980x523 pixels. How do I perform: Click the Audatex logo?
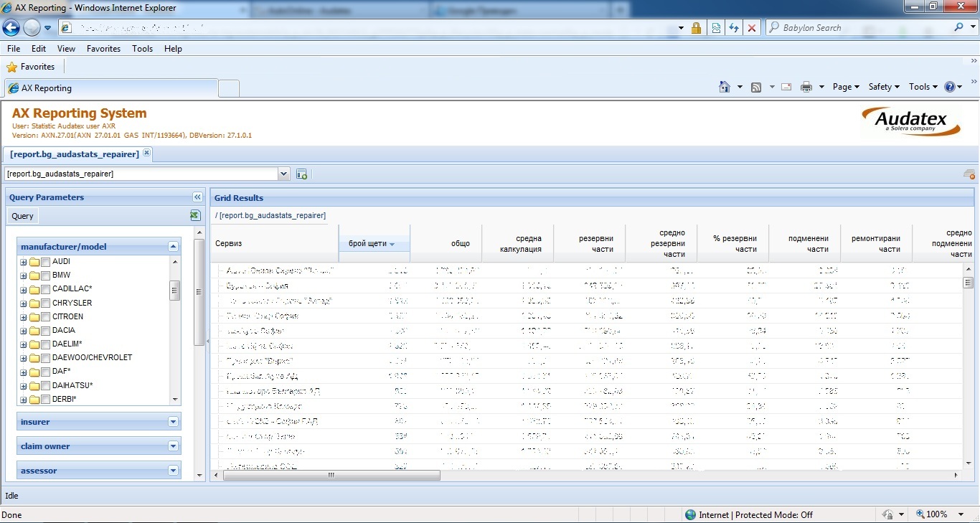pyautogui.click(x=911, y=121)
